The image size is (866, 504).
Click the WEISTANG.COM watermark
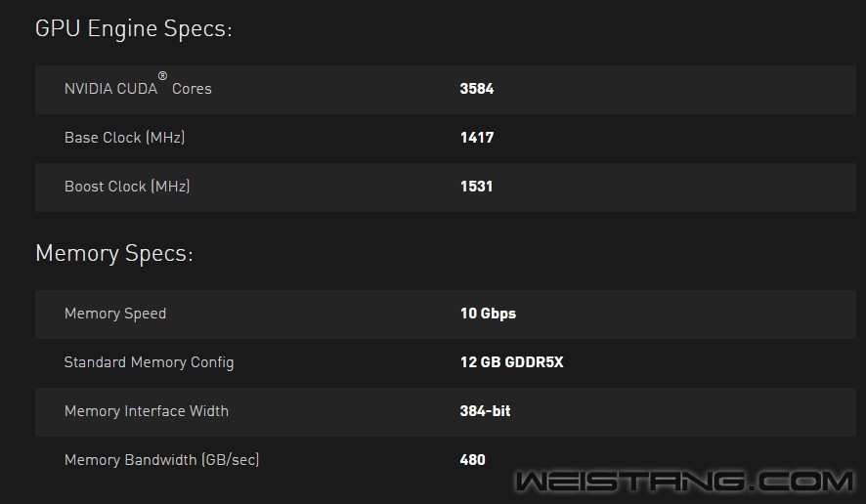click(685, 481)
